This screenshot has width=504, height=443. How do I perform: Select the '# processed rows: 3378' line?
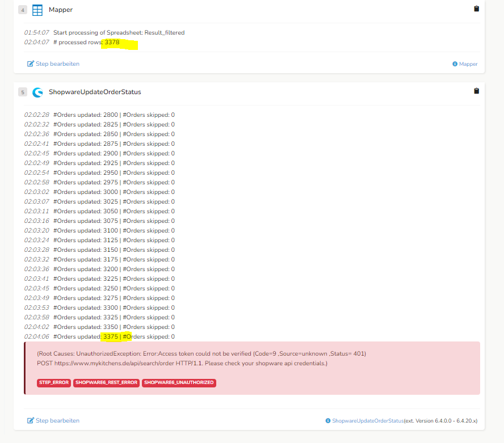86,42
